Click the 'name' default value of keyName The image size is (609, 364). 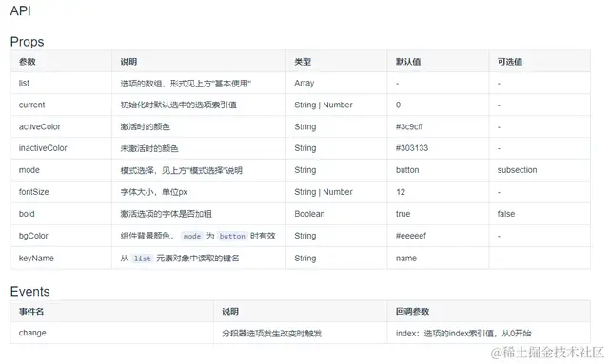(x=406, y=259)
